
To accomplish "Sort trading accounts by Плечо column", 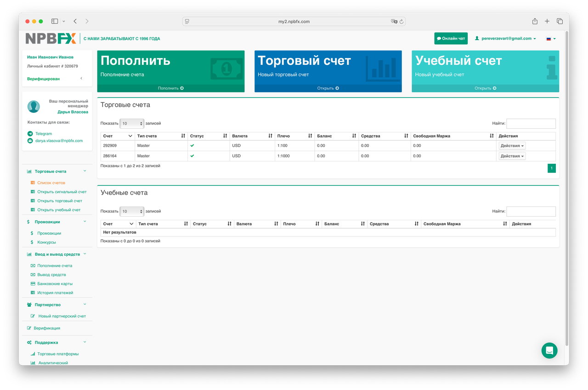I will click(294, 136).
